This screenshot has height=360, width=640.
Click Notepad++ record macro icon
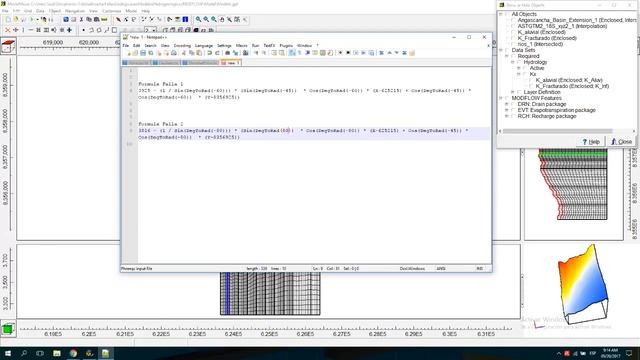point(340,53)
